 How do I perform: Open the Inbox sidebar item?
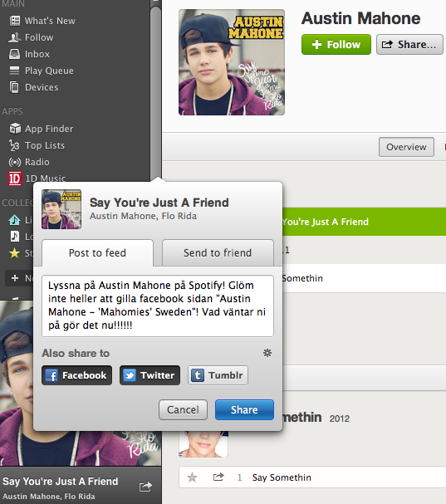(x=30, y=54)
